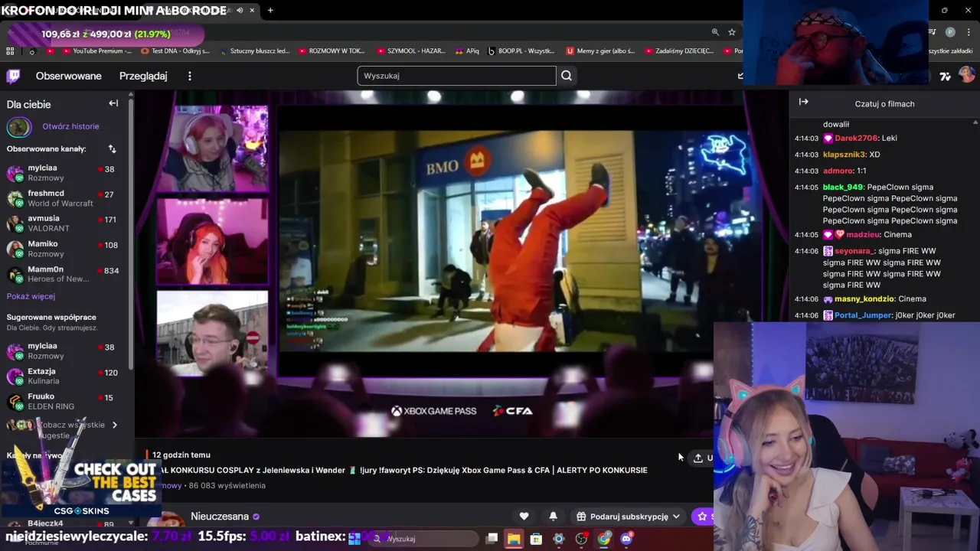This screenshot has height=551, width=980.
Task: Open the 7TV extension icon
Action: 946,76
